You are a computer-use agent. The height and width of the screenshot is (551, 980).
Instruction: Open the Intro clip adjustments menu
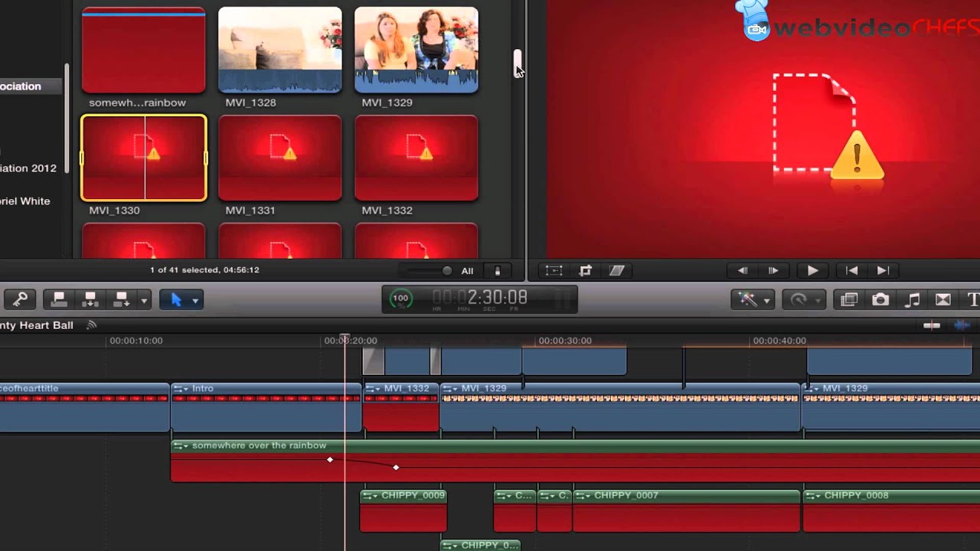point(181,389)
